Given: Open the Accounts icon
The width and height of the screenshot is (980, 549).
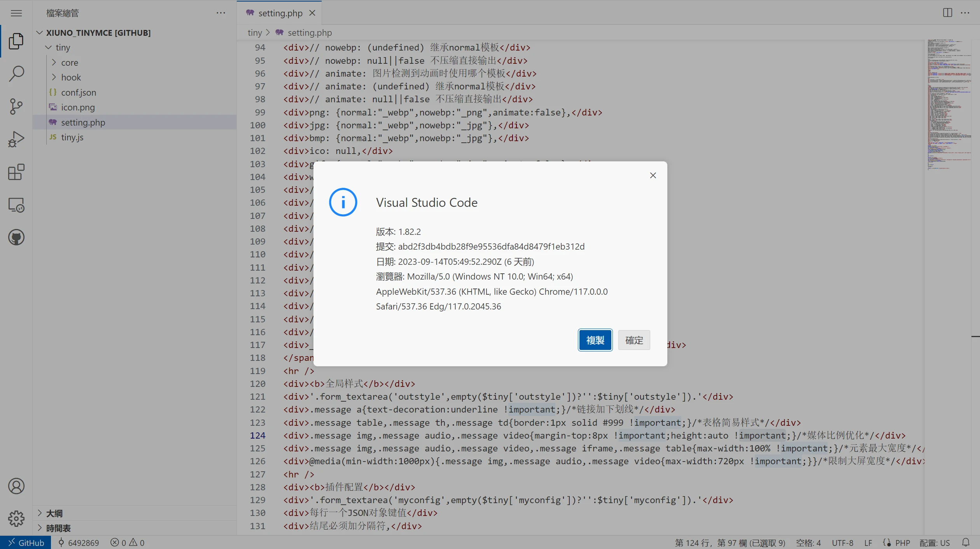Looking at the screenshot, I should 16,486.
